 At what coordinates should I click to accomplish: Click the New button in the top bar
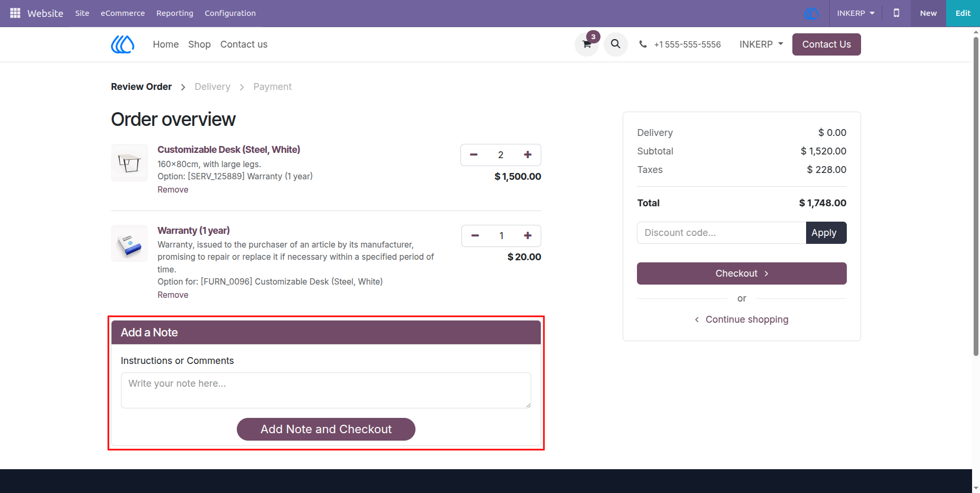click(x=928, y=13)
